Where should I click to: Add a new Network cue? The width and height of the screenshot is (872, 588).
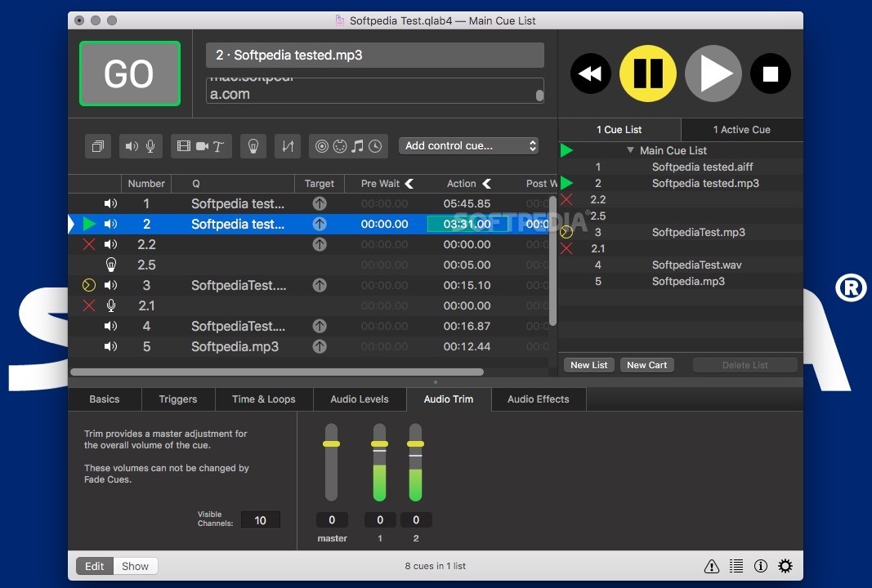(322, 146)
